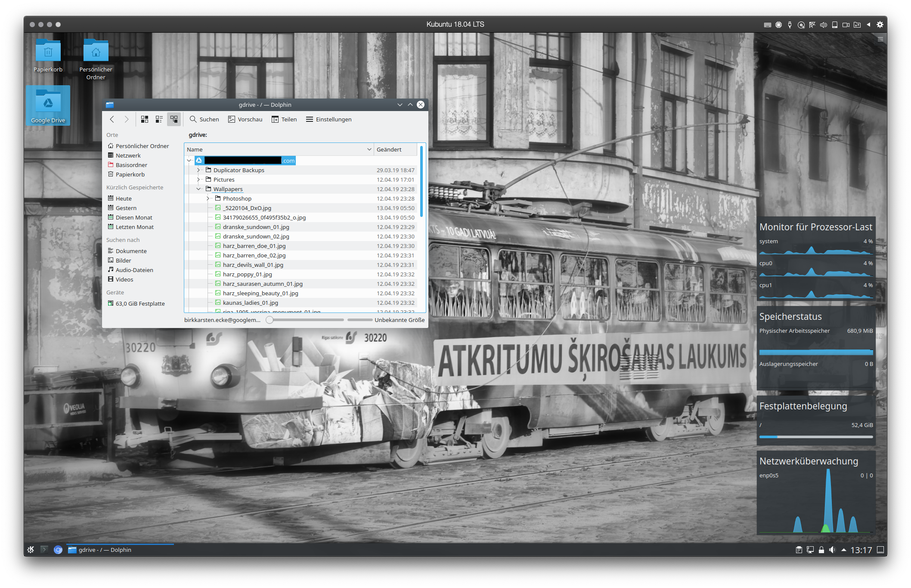Open the Google Drive desktop folder

point(48,106)
